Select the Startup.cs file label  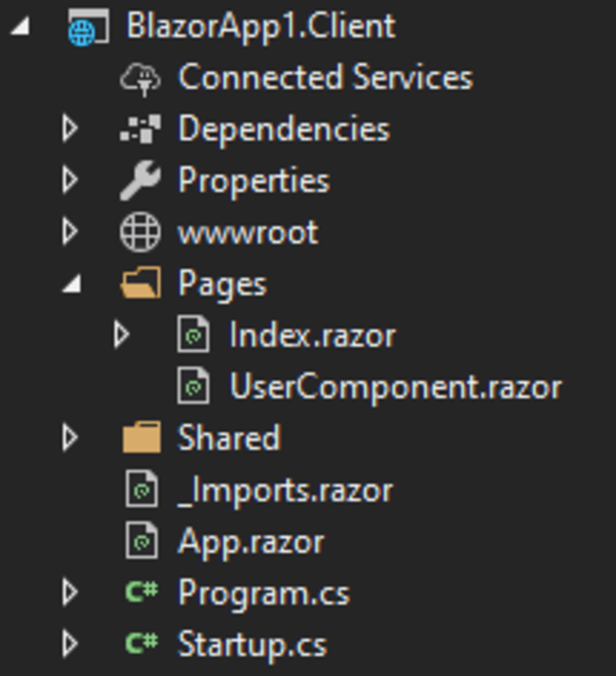(252, 644)
